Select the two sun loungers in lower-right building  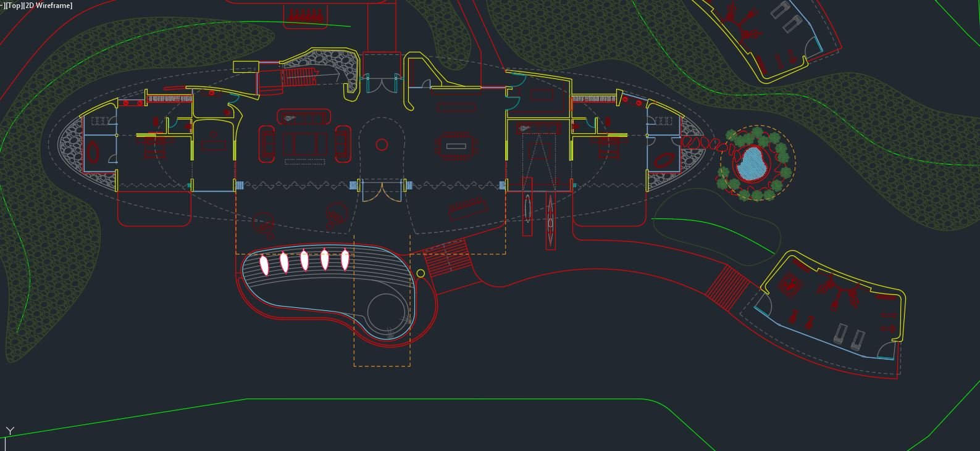849,336
